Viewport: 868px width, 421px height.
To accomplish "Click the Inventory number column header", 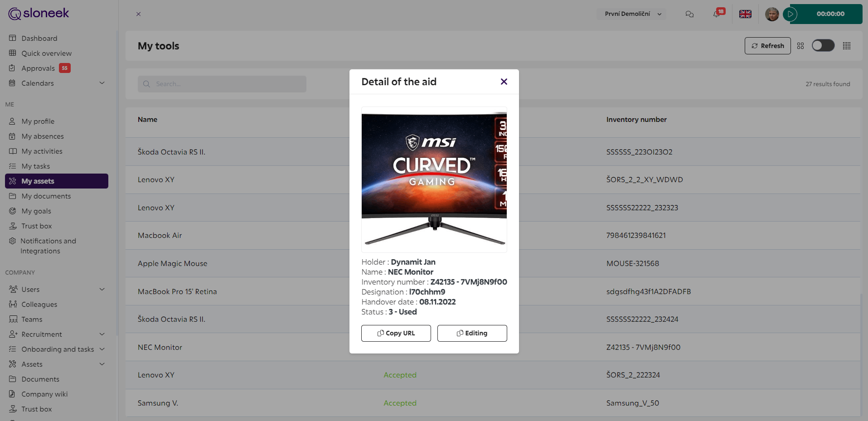I will 636,120.
